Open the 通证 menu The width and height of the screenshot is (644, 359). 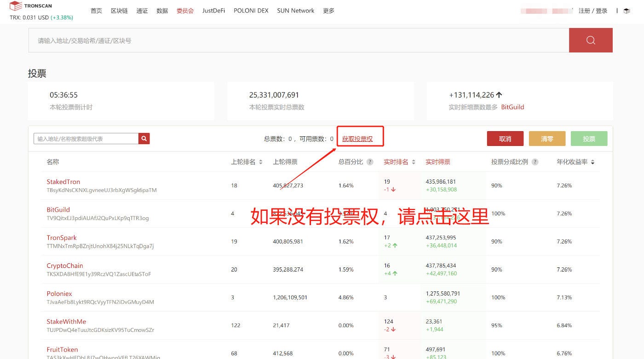142,11
